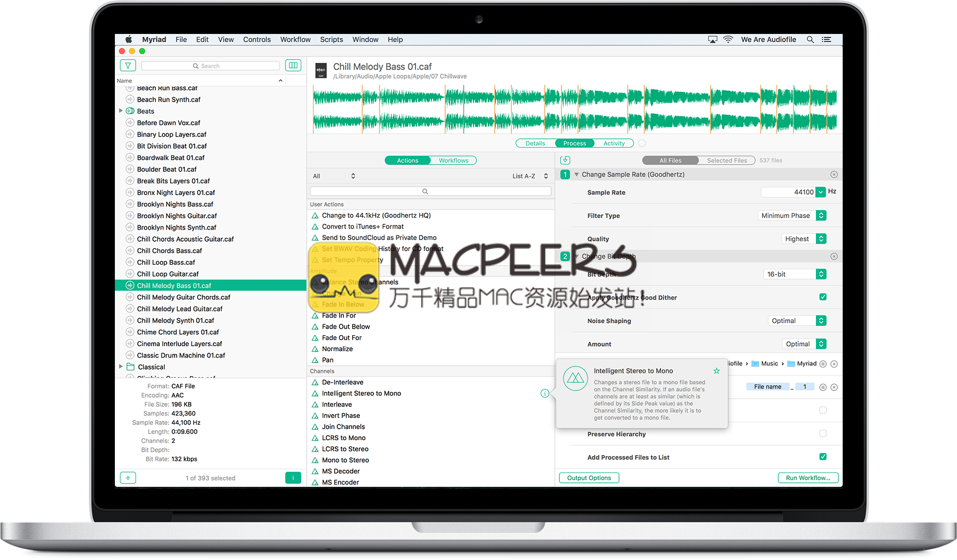Image resolution: width=957 pixels, height=560 pixels.
Task: Open the Workflow menu
Action: (295, 39)
